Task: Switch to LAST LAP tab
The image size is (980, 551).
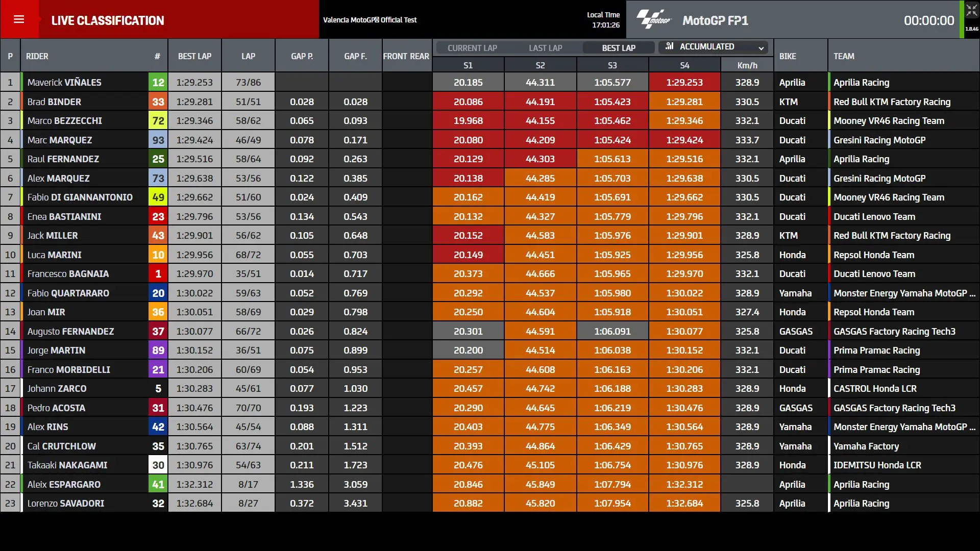Action: [545, 48]
